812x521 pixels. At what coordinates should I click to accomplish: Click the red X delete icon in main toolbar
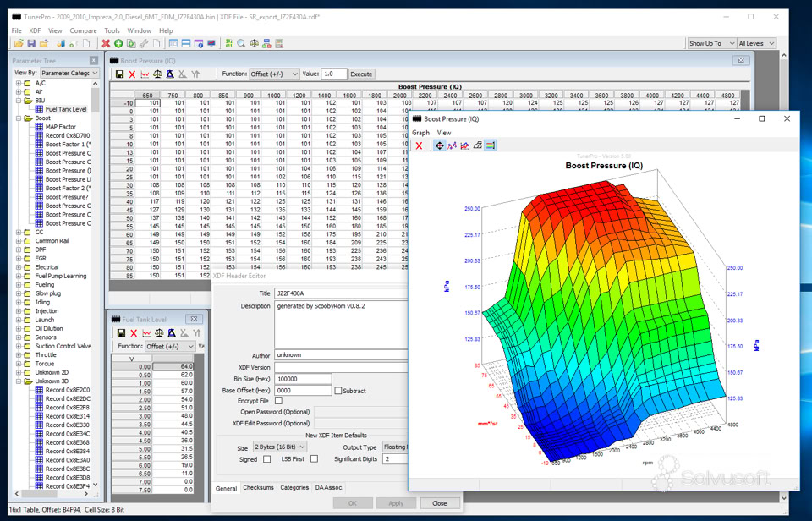tap(106, 43)
